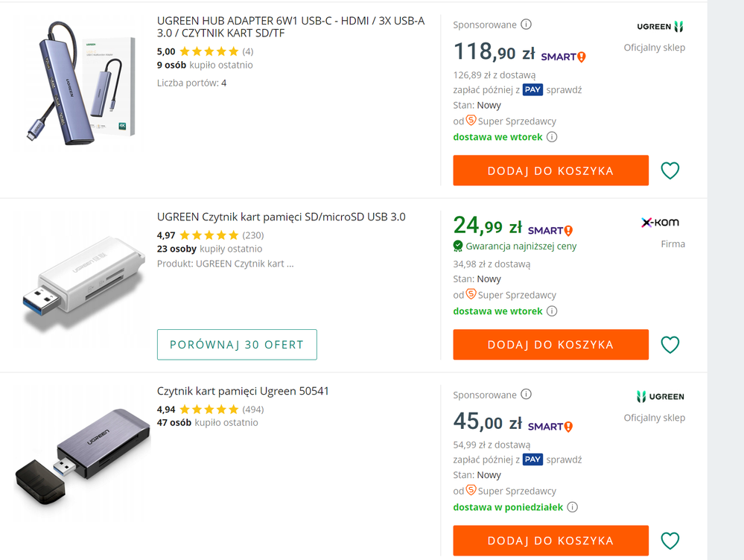Click 'Porównaj 30 ofert' button
744x560 pixels.
(x=237, y=345)
